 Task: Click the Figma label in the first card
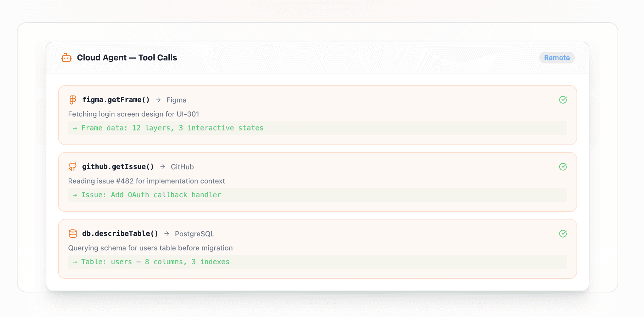(176, 100)
